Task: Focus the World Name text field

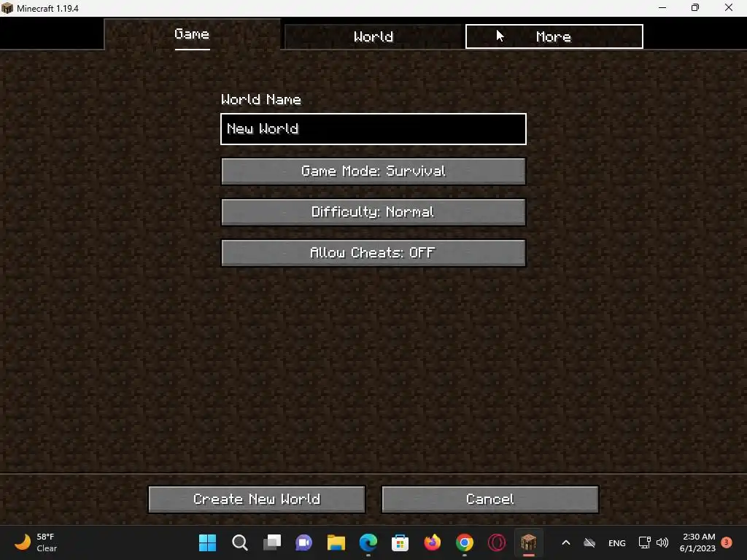Action: point(373,129)
